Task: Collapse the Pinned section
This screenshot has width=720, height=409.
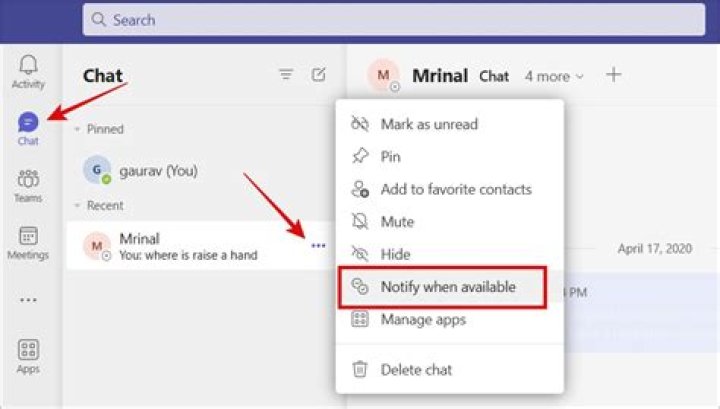Action: click(x=77, y=129)
